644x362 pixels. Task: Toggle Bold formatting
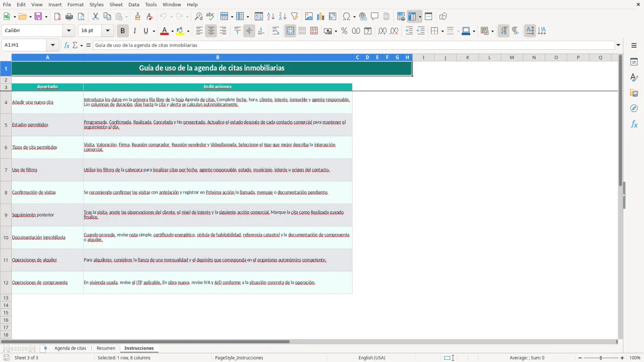coord(122,31)
